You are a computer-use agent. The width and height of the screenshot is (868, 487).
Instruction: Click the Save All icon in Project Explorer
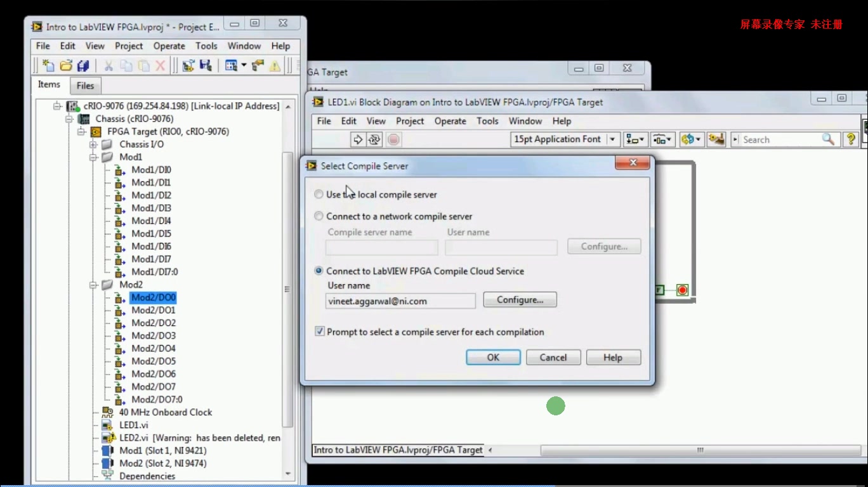pyautogui.click(x=83, y=65)
